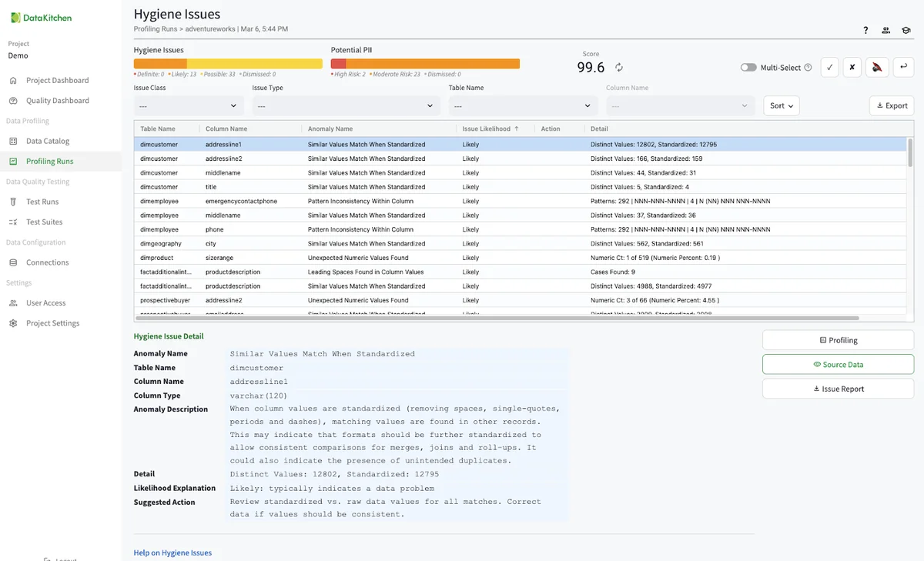The image size is (924, 561).
Task: Go to Data Catalog in sidebar
Action: click(48, 141)
